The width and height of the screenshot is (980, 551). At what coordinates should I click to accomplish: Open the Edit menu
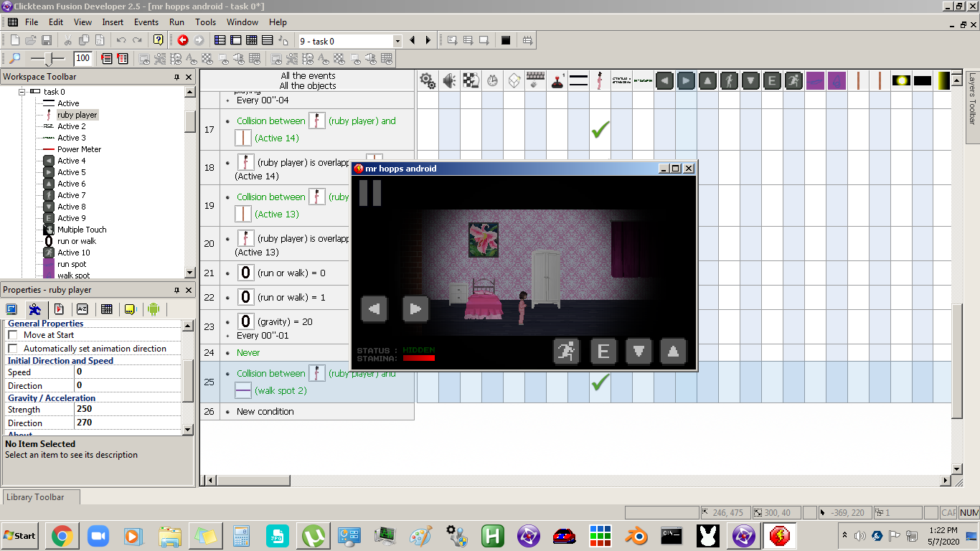pyautogui.click(x=56, y=22)
